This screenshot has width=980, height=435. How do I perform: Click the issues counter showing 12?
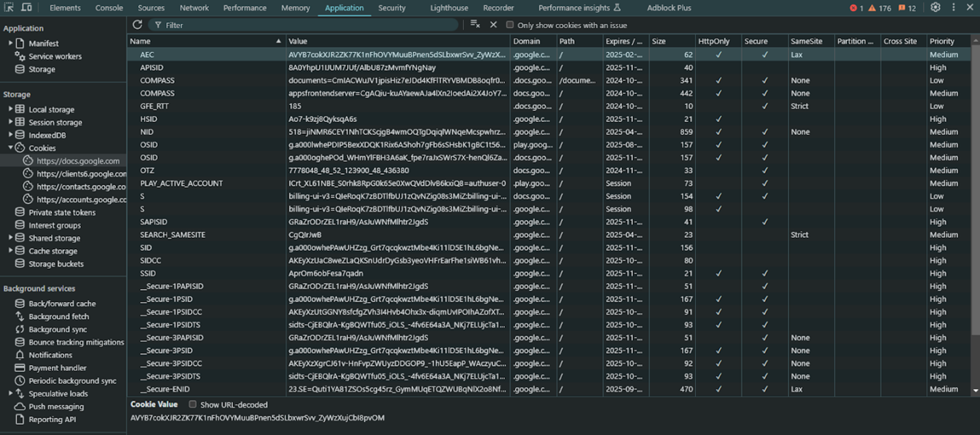point(907,8)
